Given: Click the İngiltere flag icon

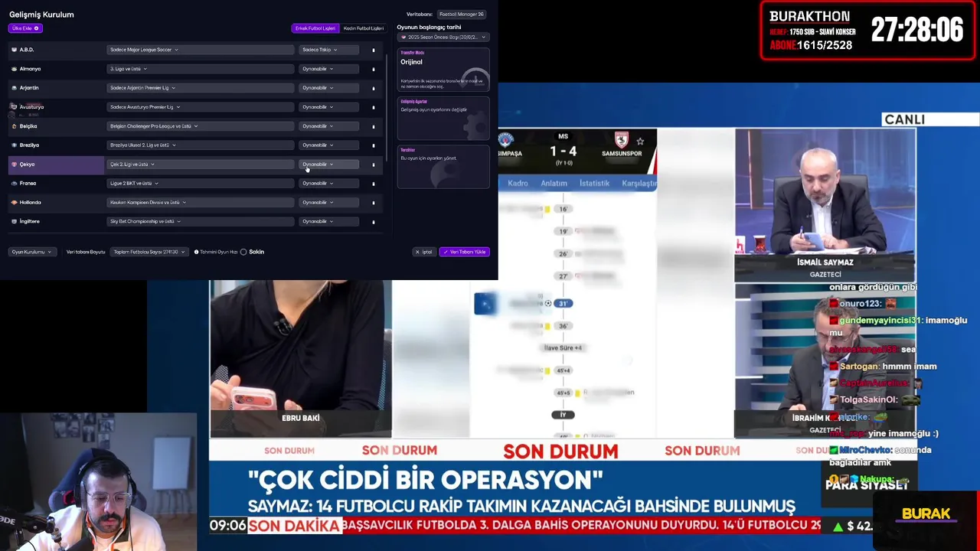Looking at the screenshot, I should (x=14, y=221).
